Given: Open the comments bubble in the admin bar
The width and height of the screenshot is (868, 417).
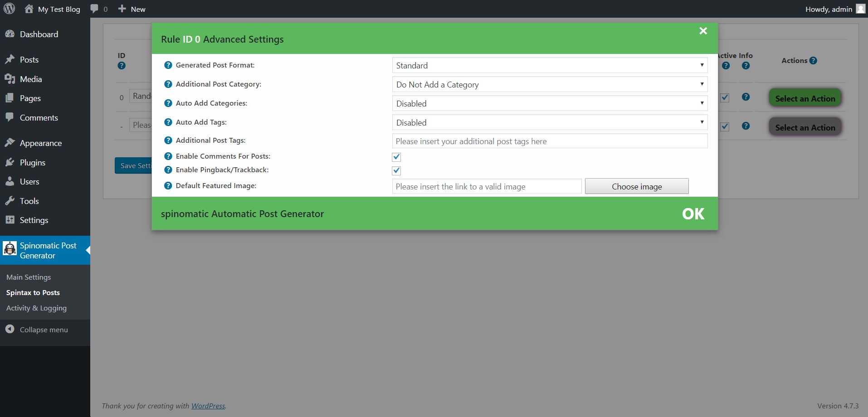Looking at the screenshot, I should point(94,9).
